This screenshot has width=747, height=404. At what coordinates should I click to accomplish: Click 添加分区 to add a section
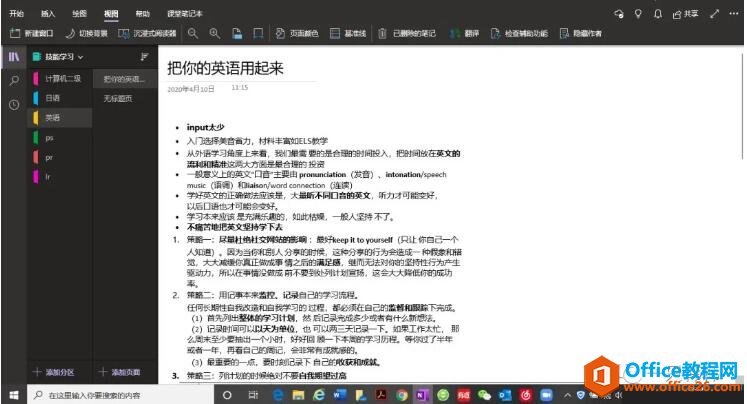[53, 372]
